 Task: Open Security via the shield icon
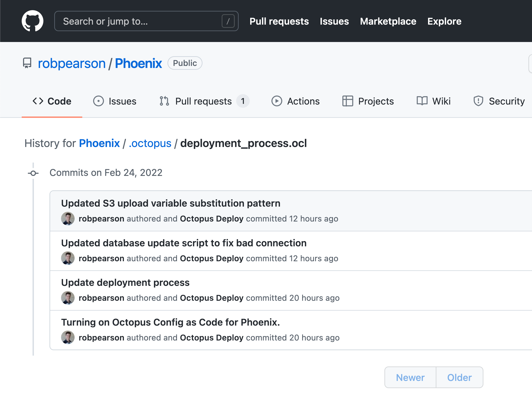tap(478, 101)
